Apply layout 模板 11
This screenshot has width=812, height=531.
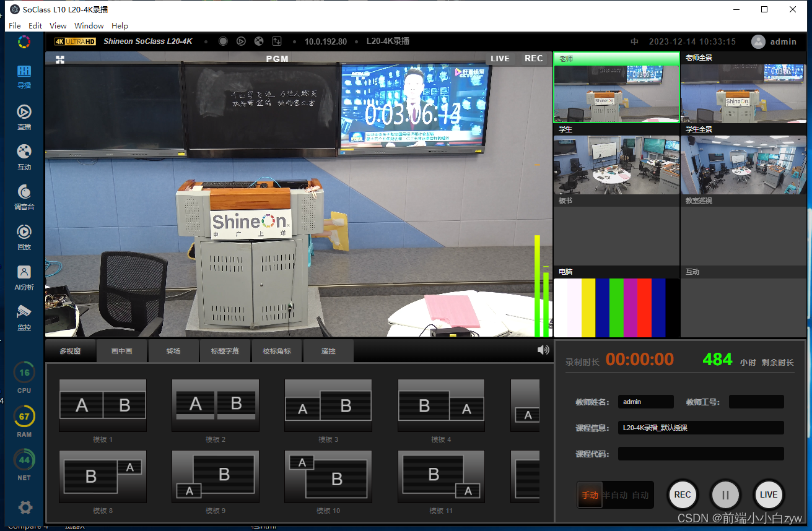pyautogui.click(x=442, y=477)
